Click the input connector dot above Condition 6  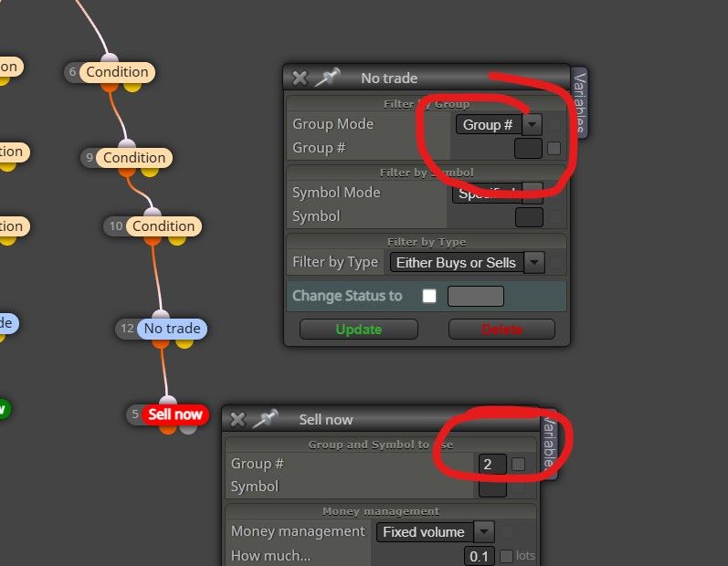point(110,59)
